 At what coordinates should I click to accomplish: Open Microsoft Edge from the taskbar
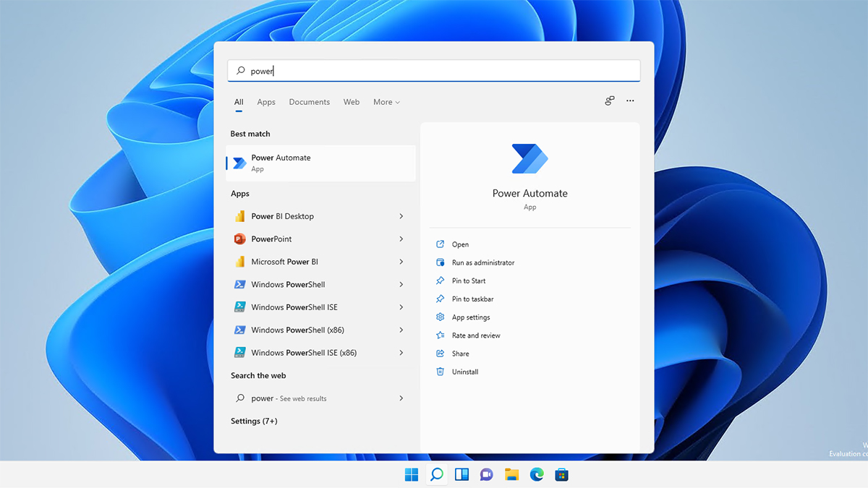point(536,475)
